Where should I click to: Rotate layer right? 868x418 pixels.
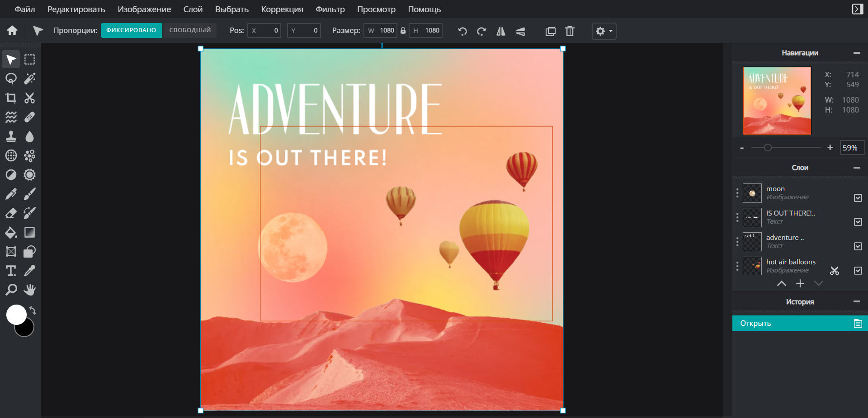[481, 31]
